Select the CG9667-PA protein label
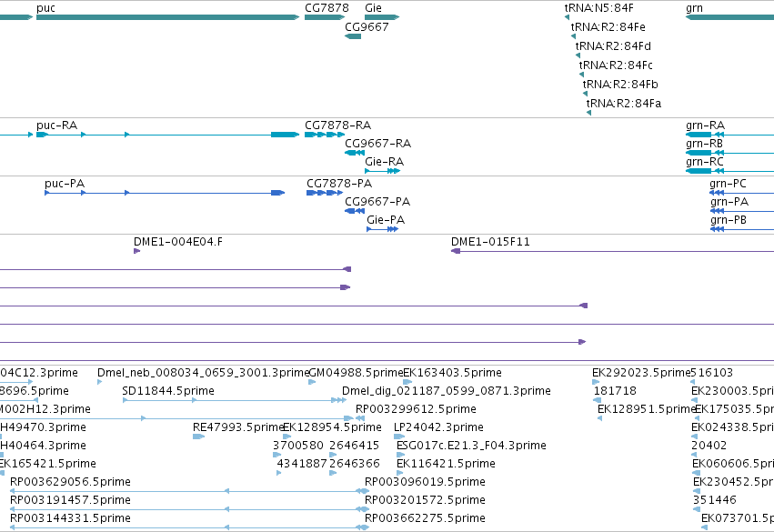The width and height of the screenshot is (774, 532). point(377,202)
